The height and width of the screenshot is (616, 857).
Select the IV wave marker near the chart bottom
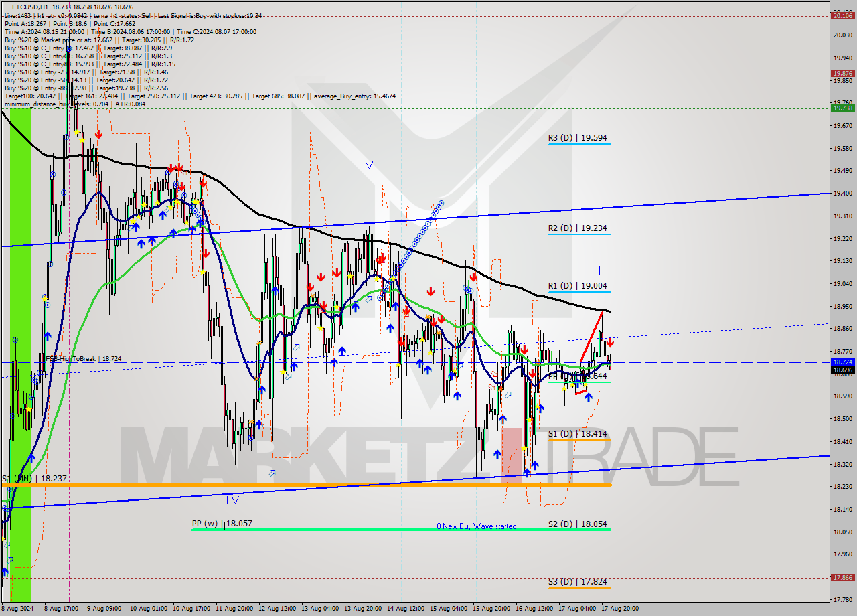click(x=233, y=499)
